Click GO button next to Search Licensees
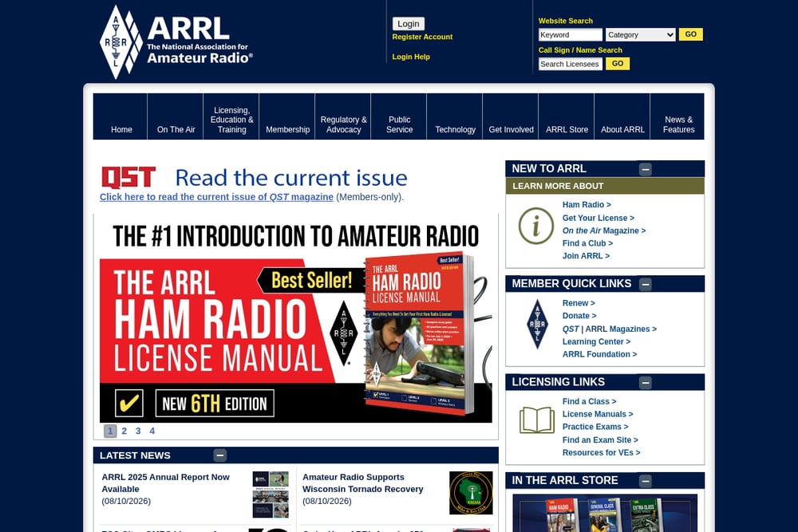The width and height of the screenshot is (798, 532). [618, 64]
